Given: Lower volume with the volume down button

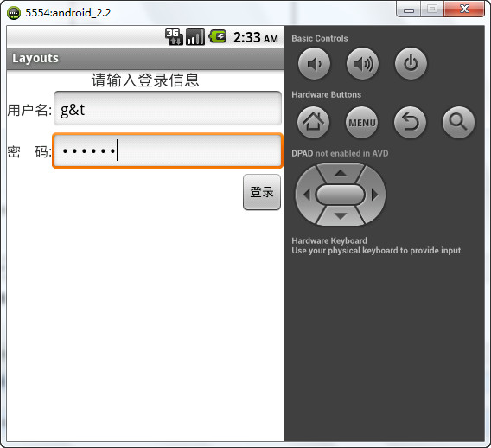Looking at the screenshot, I should tap(314, 64).
